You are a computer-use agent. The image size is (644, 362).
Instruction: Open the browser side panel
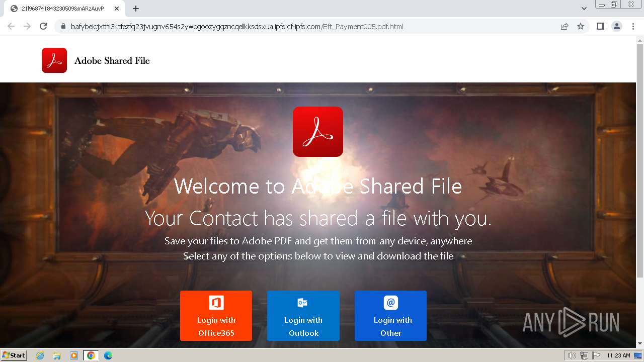pyautogui.click(x=600, y=26)
